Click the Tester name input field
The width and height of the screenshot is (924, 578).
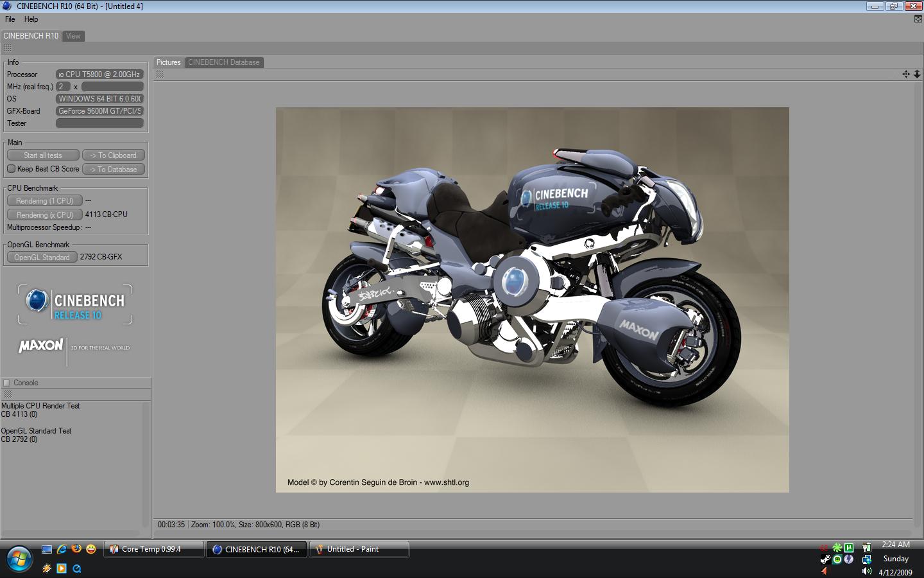pyautogui.click(x=99, y=123)
